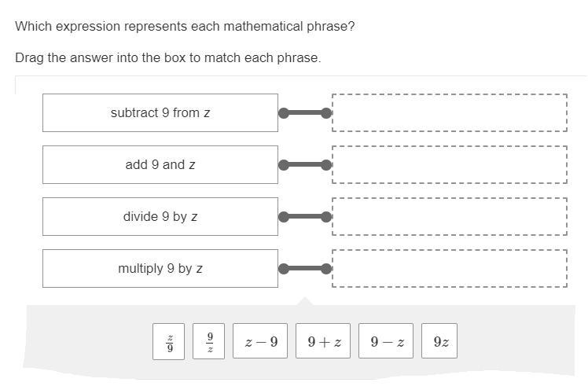Screen dimensions: 588x386
Task: Click the "Which expression represents" question text
Action: [x=185, y=26]
